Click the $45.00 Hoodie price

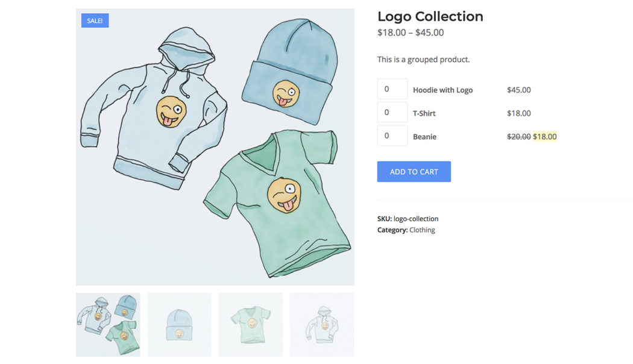(519, 89)
